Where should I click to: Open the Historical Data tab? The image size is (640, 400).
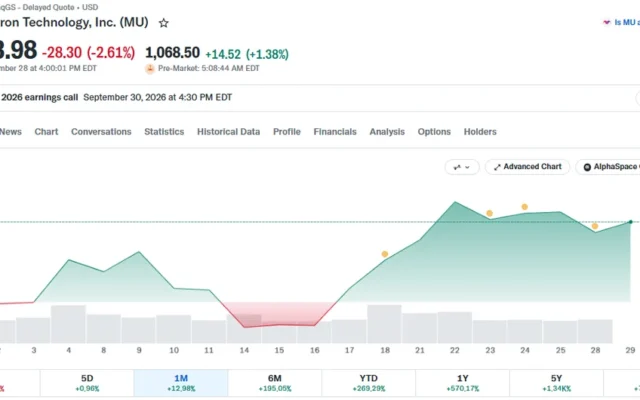click(229, 132)
